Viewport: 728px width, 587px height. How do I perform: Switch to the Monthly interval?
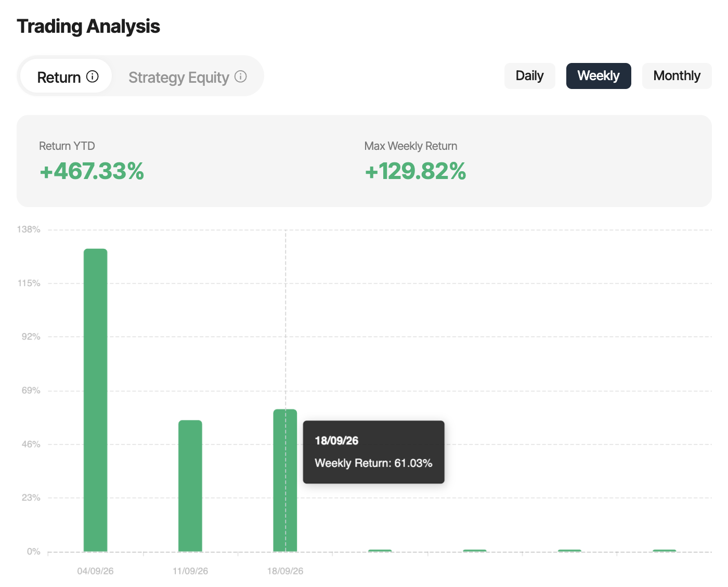click(677, 76)
